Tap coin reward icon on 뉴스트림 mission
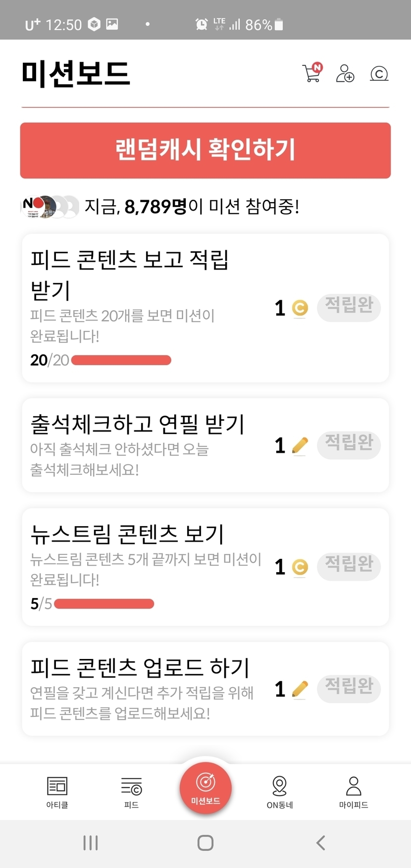Image resolution: width=411 pixels, height=868 pixels. tap(300, 567)
